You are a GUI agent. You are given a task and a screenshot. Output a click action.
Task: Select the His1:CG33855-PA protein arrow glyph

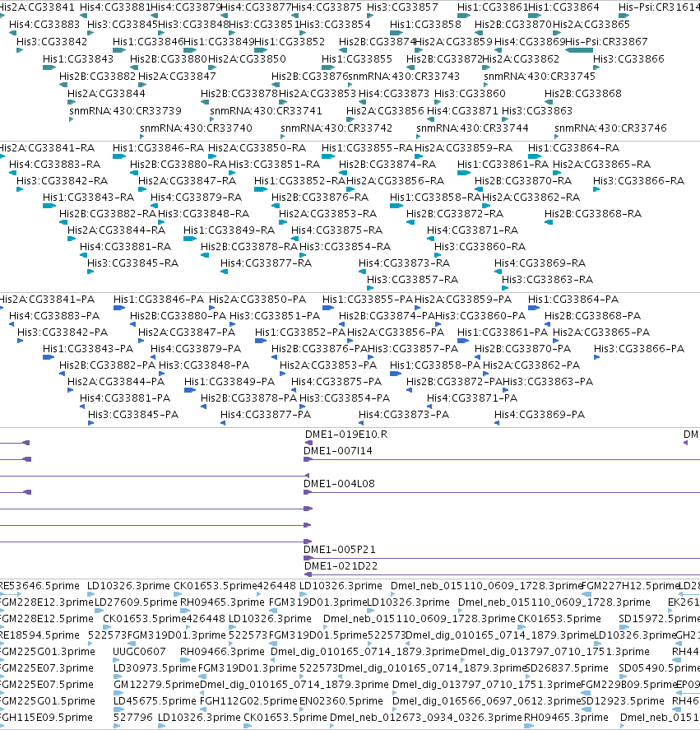(x=328, y=308)
